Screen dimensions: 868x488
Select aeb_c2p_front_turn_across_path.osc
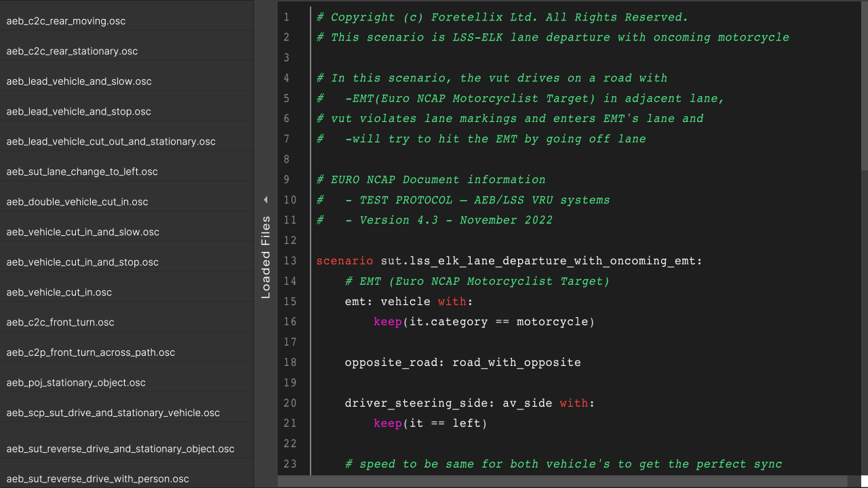(x=91, y=353)
